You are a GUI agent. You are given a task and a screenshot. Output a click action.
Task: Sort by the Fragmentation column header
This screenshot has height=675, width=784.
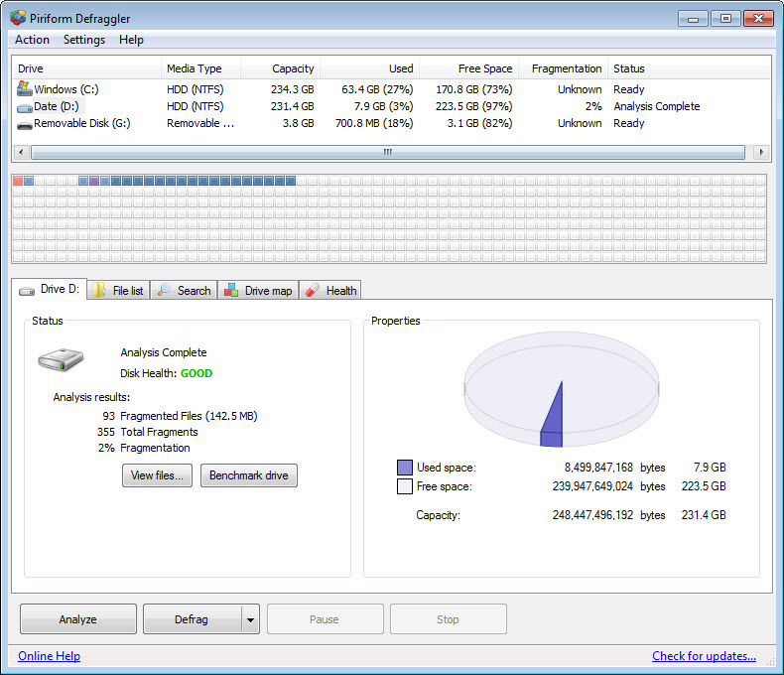coord(564,68)
